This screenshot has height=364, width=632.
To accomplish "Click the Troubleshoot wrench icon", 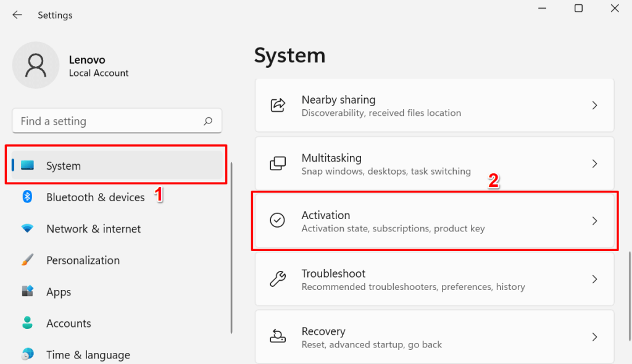I will 278,279.
